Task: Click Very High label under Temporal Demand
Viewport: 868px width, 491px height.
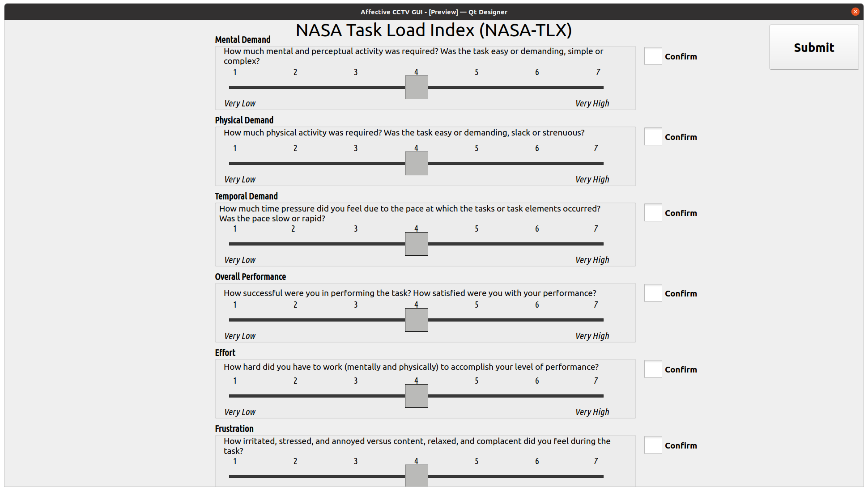Action: coord(592,260)
